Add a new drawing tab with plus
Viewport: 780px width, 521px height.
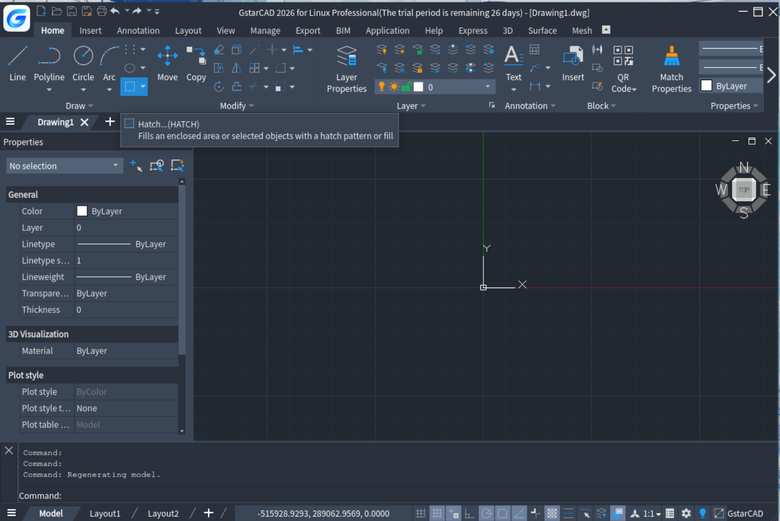click(x=109, y=121)
